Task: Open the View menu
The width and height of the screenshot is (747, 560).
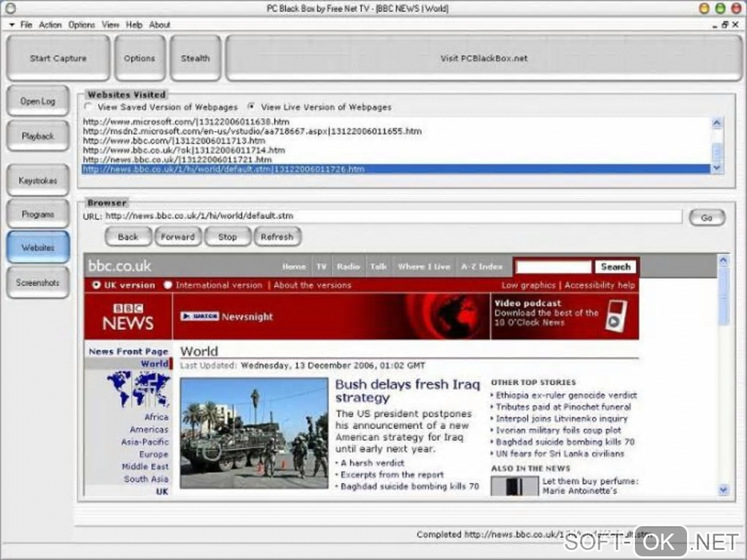Action: 111,25
